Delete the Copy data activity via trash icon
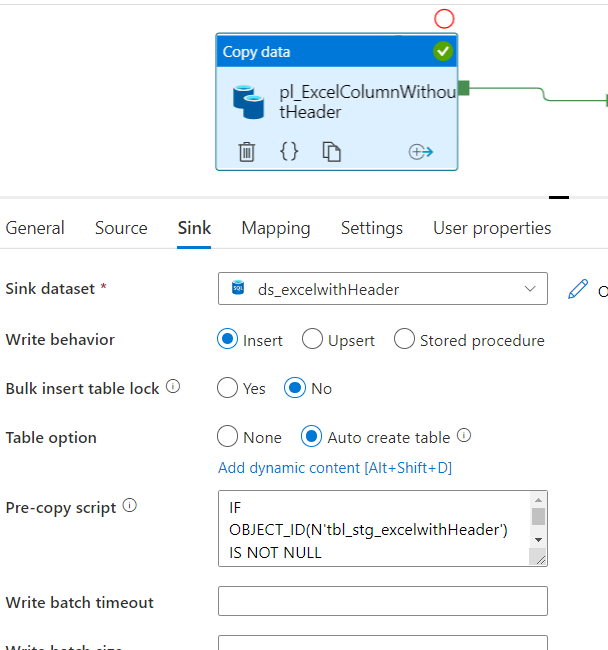608x650 pixels. 247,151
